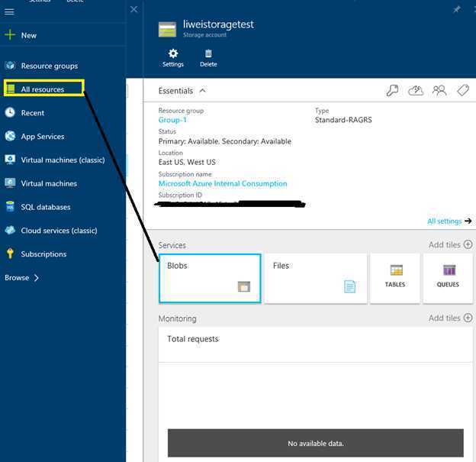Open the Files service tile
The width and height of the screenshot is (476, 462).
click(x=316, y=278)
